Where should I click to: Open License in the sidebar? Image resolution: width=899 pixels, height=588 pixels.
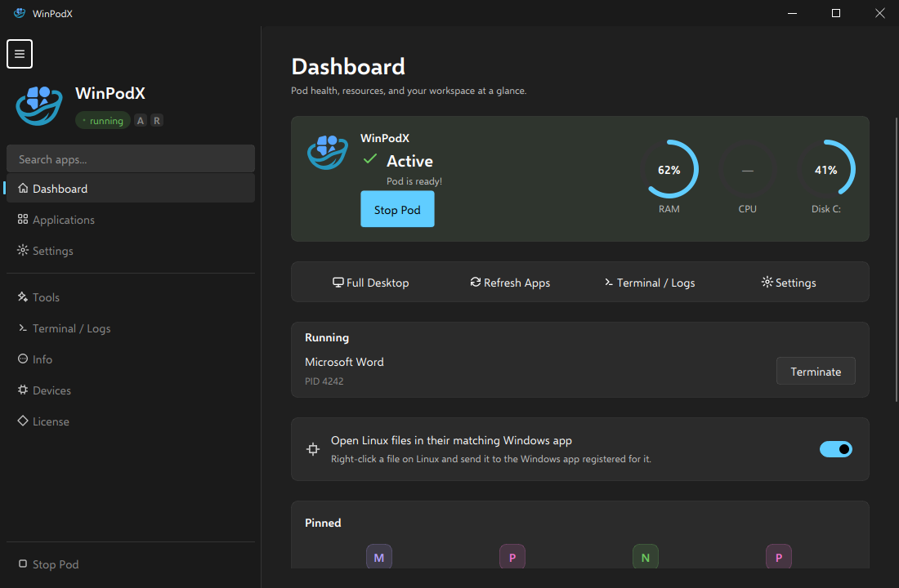131,421
